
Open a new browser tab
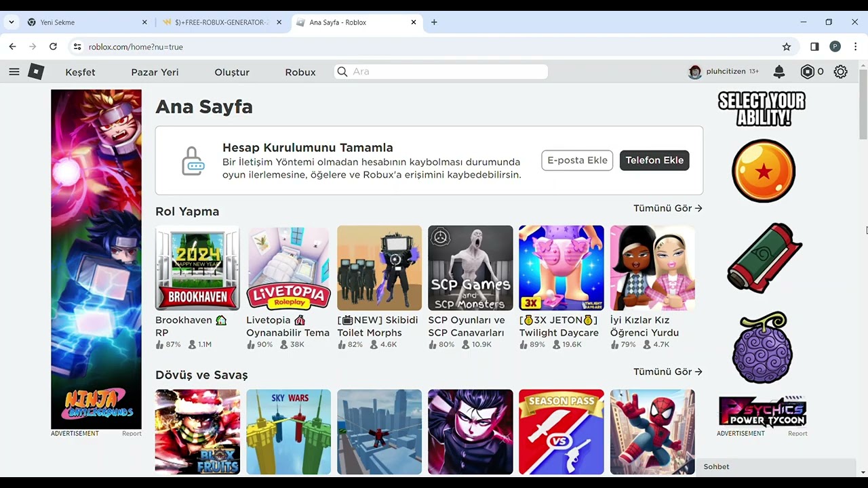(x=434, y=22)
